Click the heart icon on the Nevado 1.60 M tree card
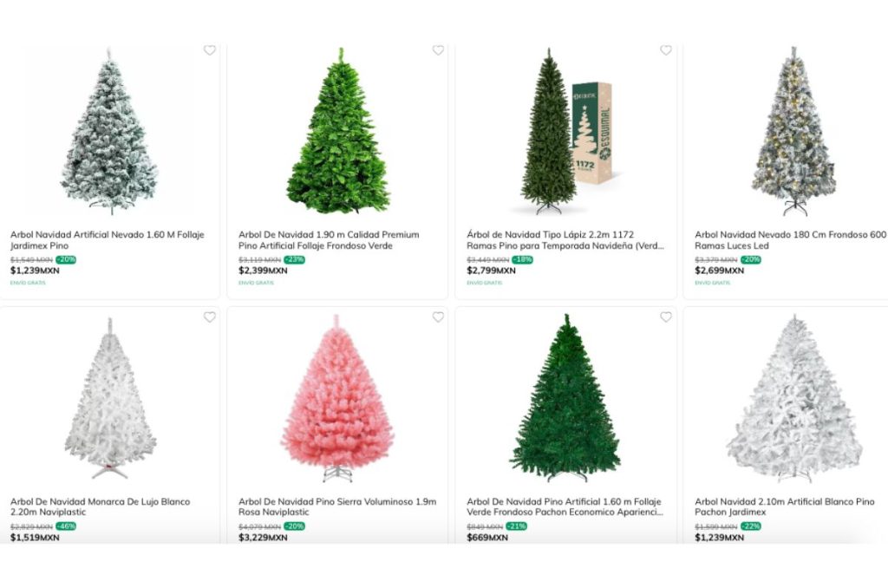 tap(209, 51)
